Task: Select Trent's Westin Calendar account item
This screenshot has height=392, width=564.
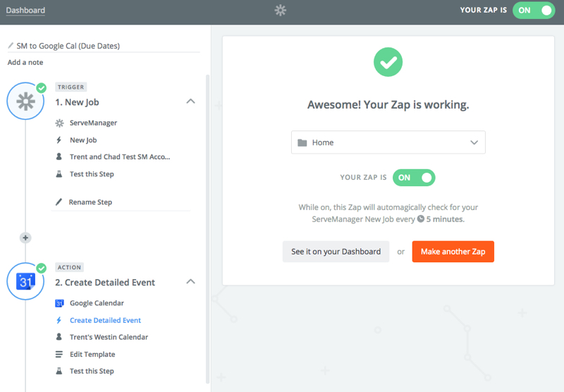Action: (108, 338)
